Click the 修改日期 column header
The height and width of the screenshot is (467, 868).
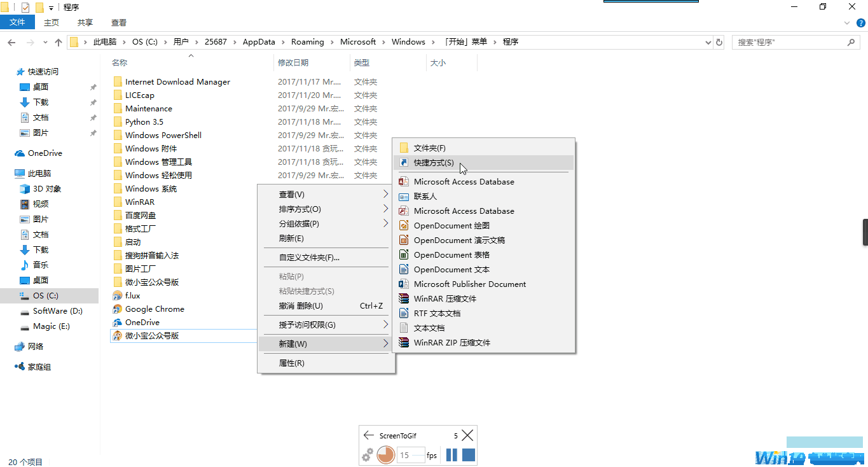pyautogui.click(x=293, y=63)
